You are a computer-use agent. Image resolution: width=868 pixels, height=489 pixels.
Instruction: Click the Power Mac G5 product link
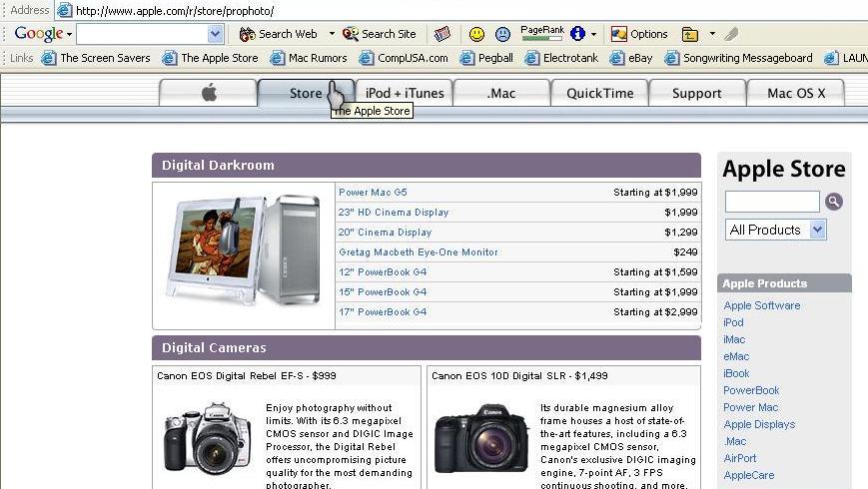[373, 193]
